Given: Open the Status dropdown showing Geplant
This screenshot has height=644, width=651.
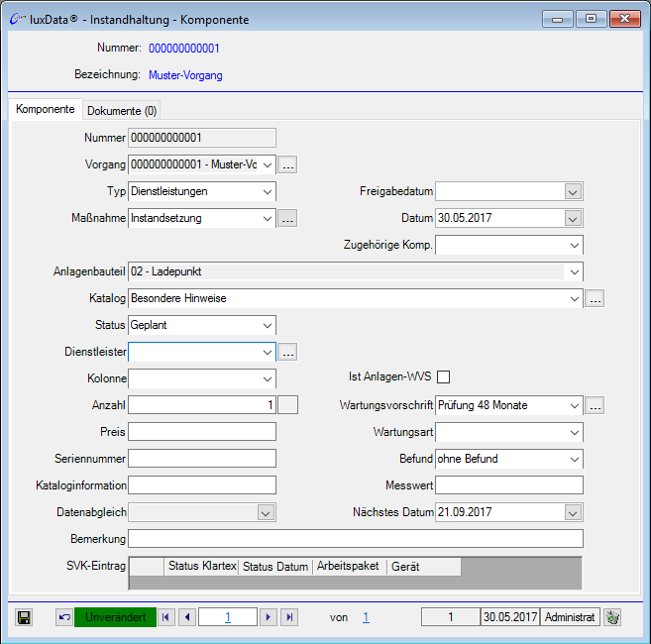Looking at the screenshot, I should (x=267, y=325).
